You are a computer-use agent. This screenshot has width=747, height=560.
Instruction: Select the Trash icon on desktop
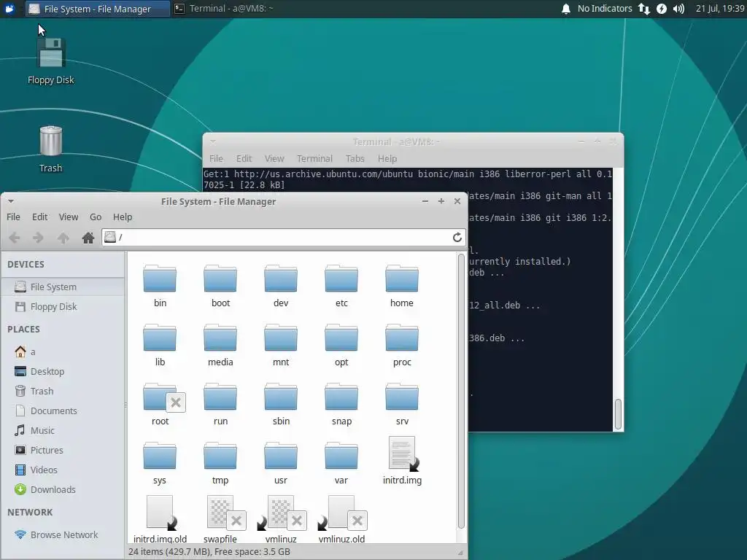coord(50,149)
